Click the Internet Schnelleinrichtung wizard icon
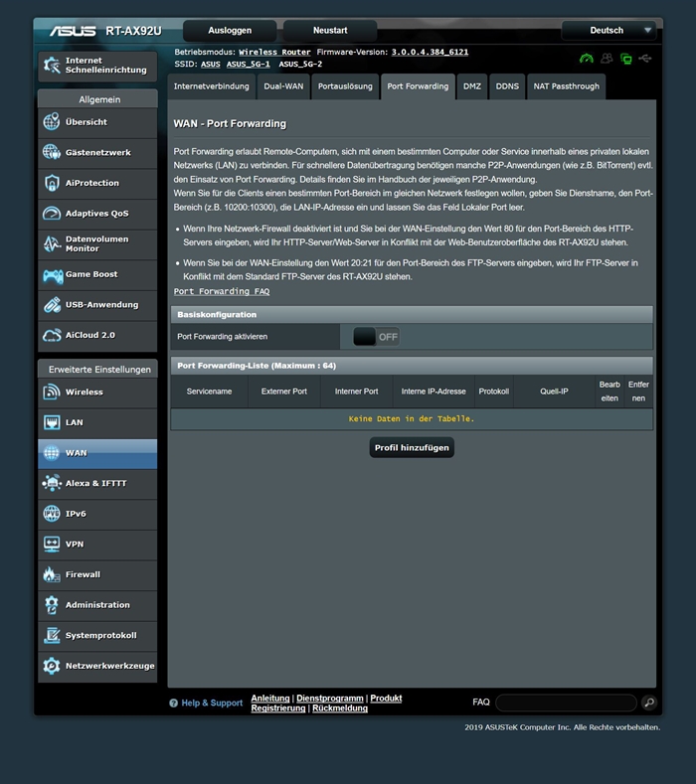The width and height of the screenshot is (696, 784). click(x=52, y=65)
